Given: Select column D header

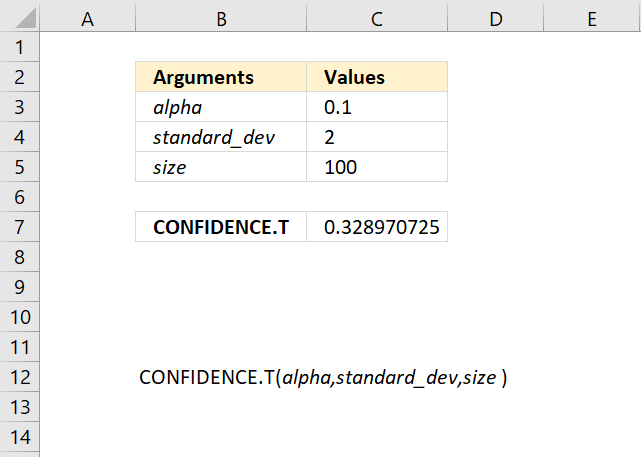Looking at the screenshot, I should [x=495, y=19].
